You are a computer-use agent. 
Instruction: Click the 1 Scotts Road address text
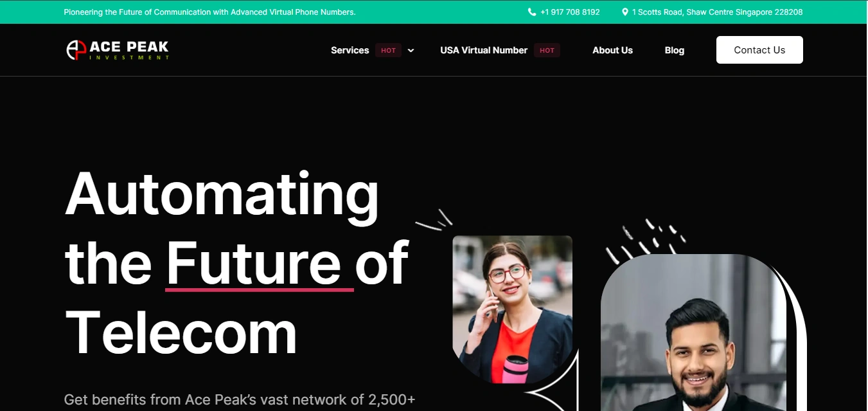click(717, 12)
